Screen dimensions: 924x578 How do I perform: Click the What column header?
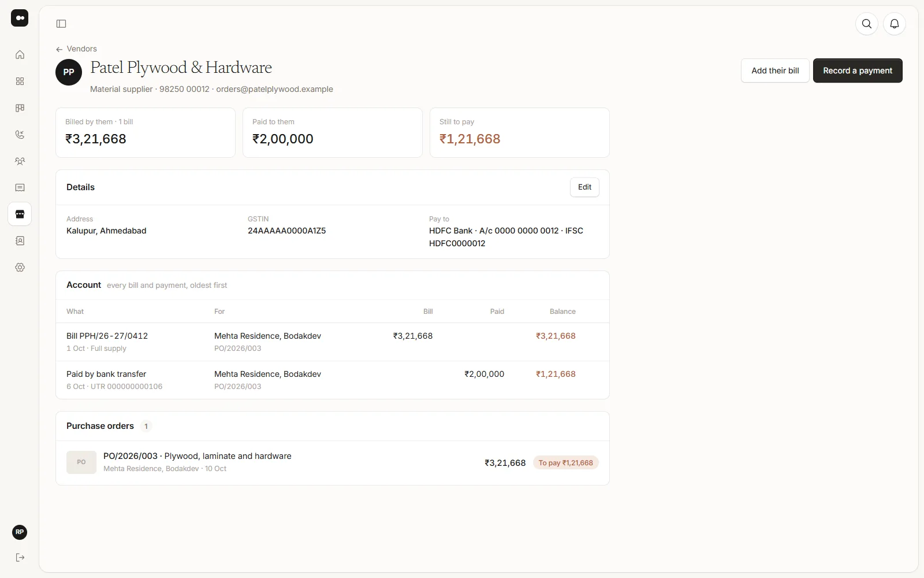pyautogui.click(x=75, y=312)
